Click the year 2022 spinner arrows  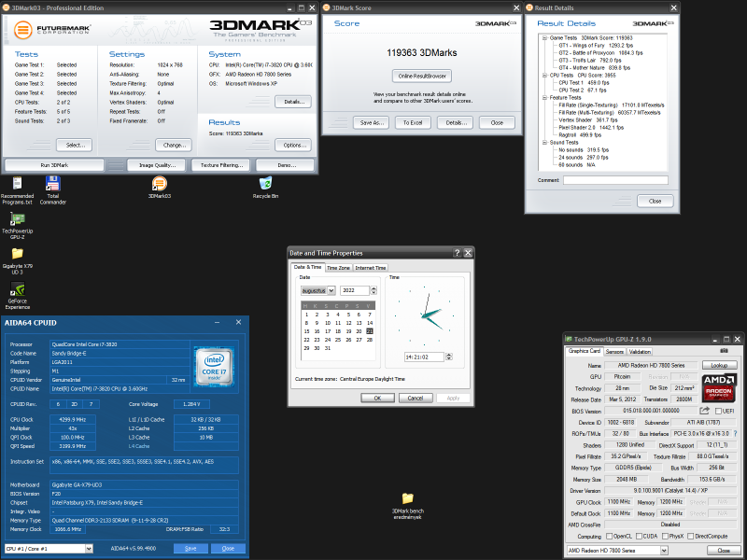[x=373, y=290]
